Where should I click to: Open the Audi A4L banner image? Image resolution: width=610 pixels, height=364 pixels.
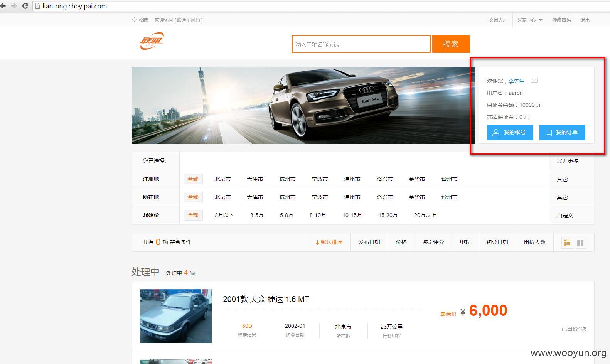(303, 105)
